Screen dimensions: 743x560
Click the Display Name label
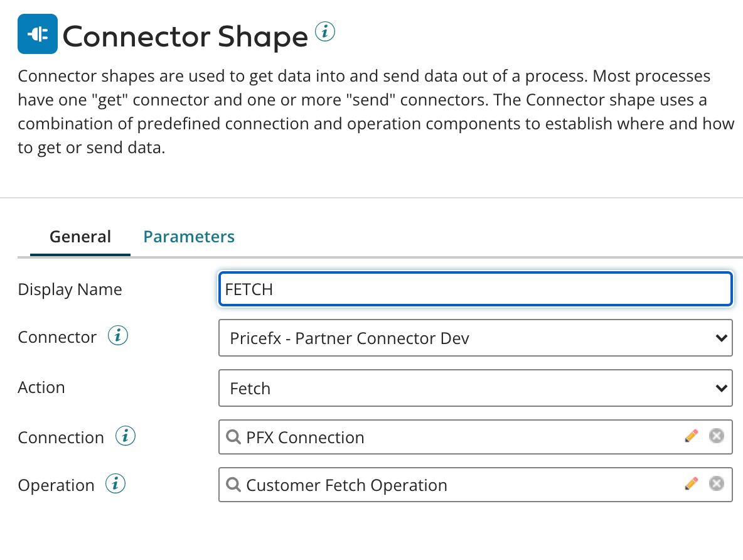70,289
